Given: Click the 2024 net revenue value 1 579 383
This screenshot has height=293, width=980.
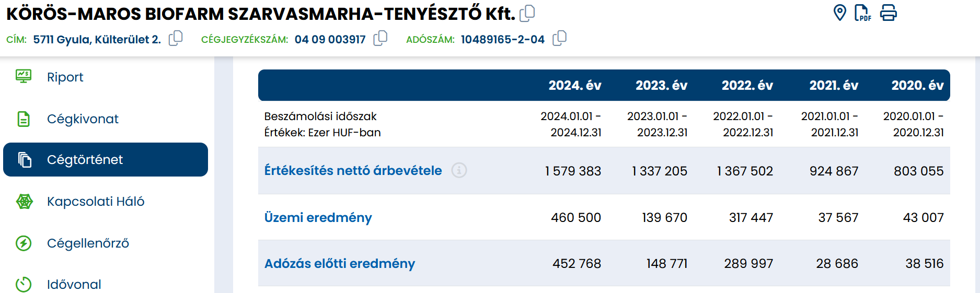Looking at the screenshot, I should pyautogui.click(x=573, y=171).
